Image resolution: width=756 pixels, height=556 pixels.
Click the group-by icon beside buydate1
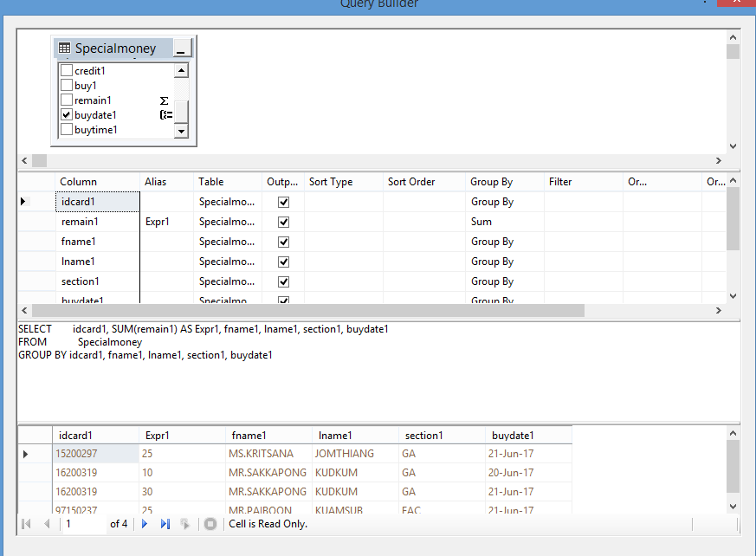point(166,115)
